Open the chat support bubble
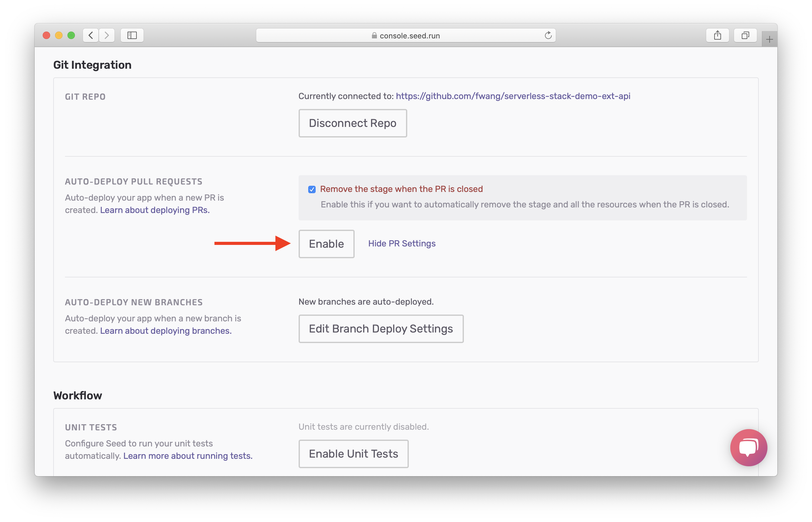The image size is (812, 522). (x=748, y=447)
